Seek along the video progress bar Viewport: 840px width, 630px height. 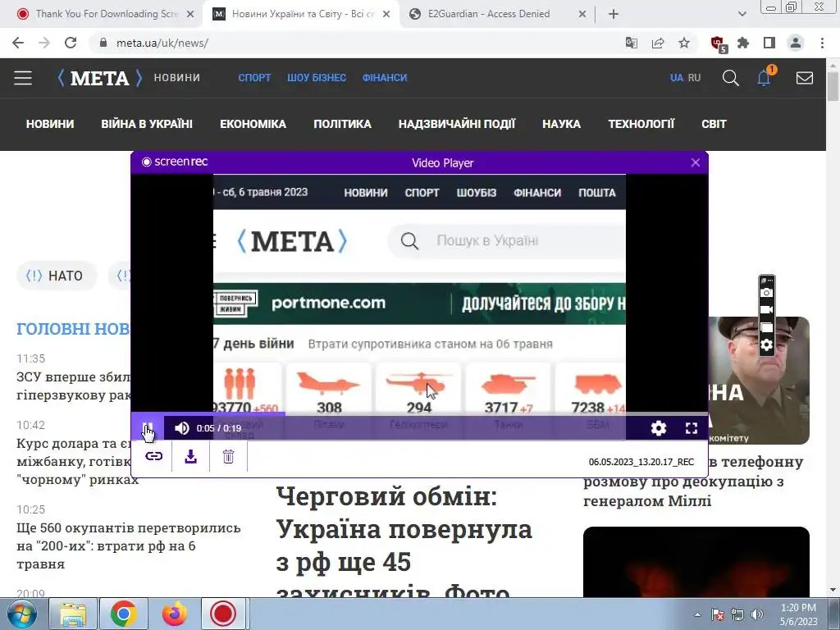point(419,413)
